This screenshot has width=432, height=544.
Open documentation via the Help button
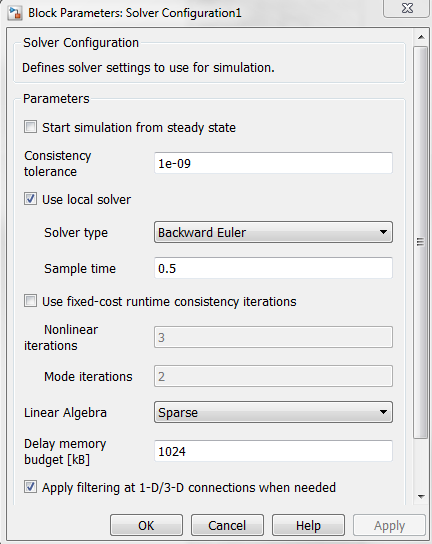click(x=308, y=525)
